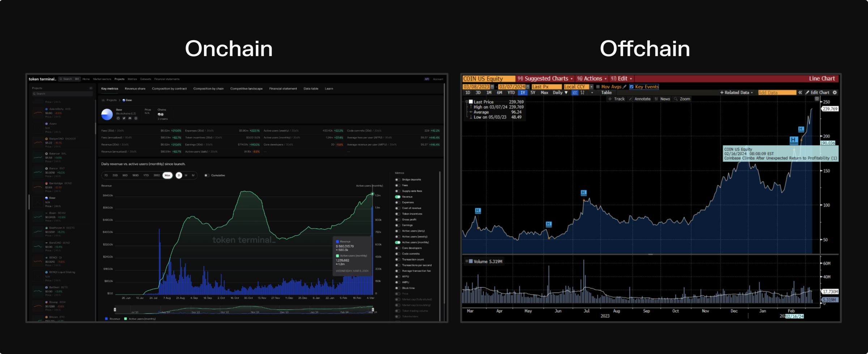Open Competitive landscape tab
This screenshot has width=868, height=354.
tap(246, 89)
